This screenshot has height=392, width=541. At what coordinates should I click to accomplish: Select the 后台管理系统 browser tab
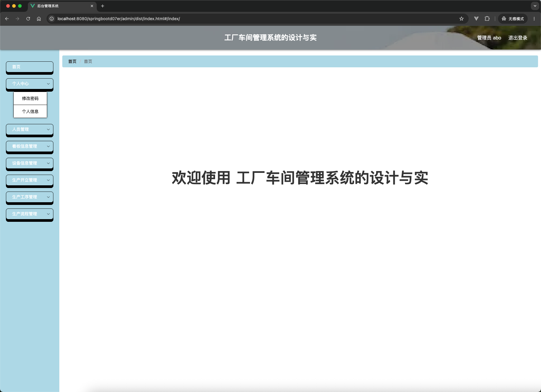click(x=62, y=6)
